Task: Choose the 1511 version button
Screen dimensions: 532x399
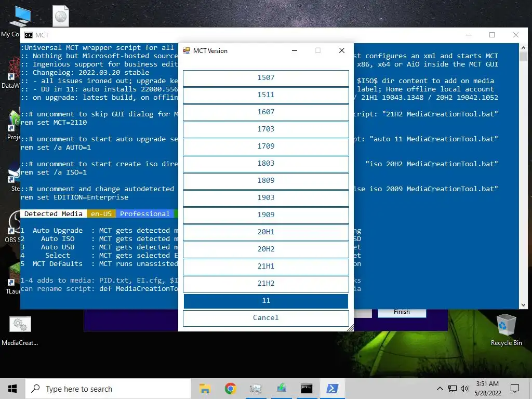Action: pos(265,95)
